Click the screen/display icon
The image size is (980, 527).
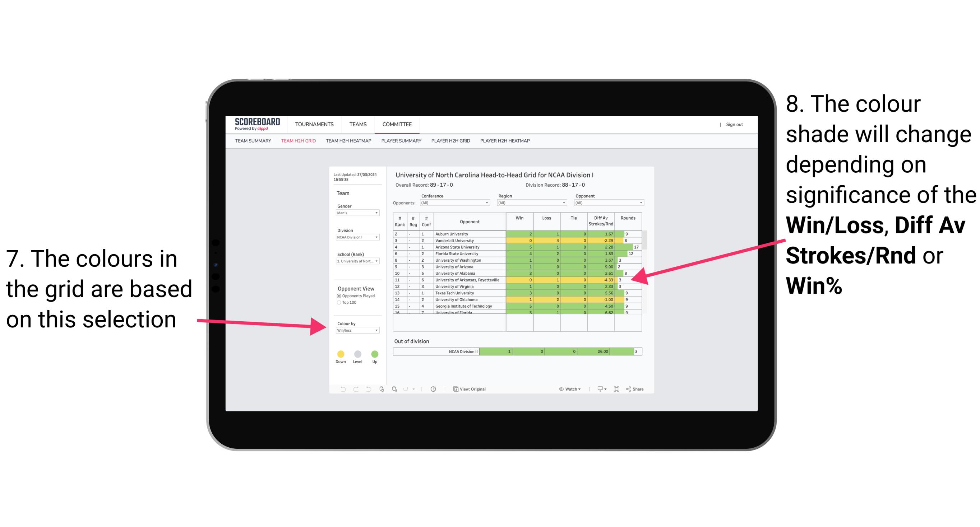pos(597,390)
